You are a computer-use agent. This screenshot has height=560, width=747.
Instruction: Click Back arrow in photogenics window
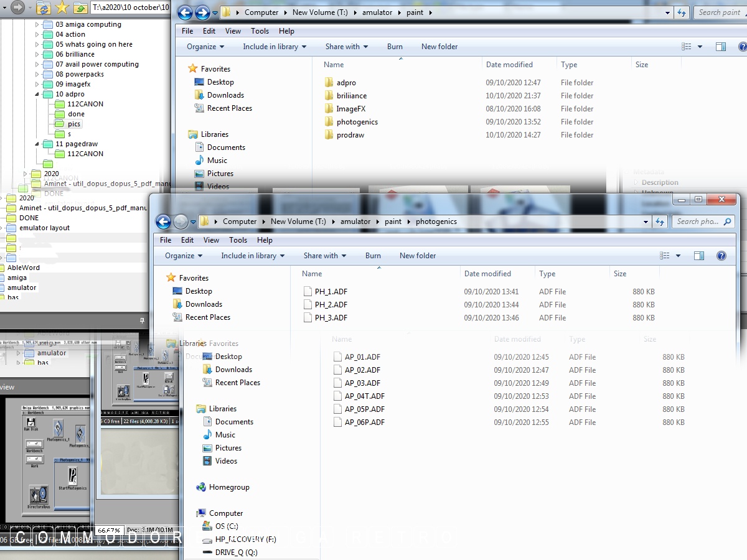(x=163, y=222)
